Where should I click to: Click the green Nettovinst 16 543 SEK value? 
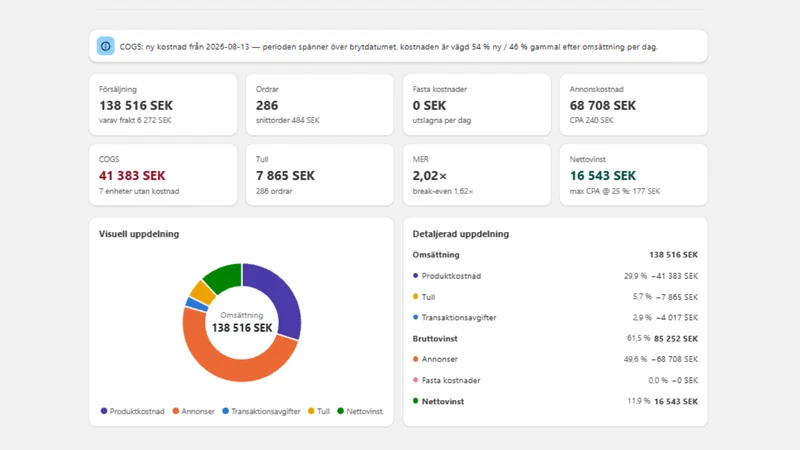(603, 176)
